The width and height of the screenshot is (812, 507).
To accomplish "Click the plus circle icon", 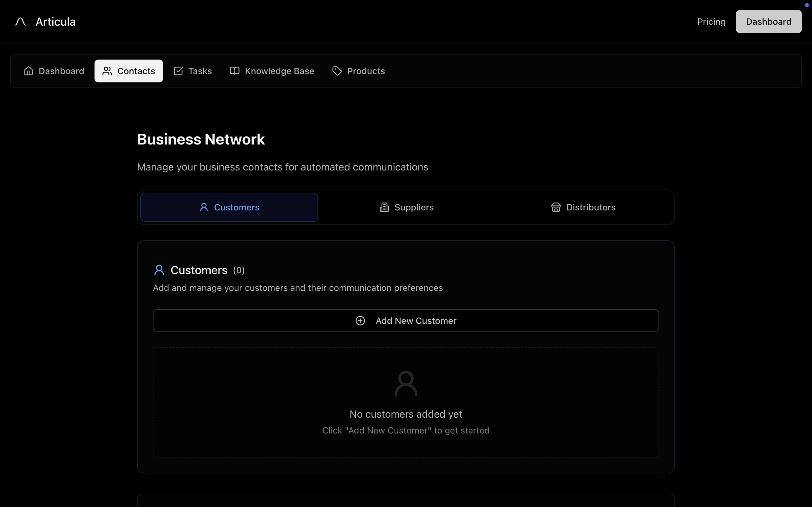I will [x=360, y=321].
